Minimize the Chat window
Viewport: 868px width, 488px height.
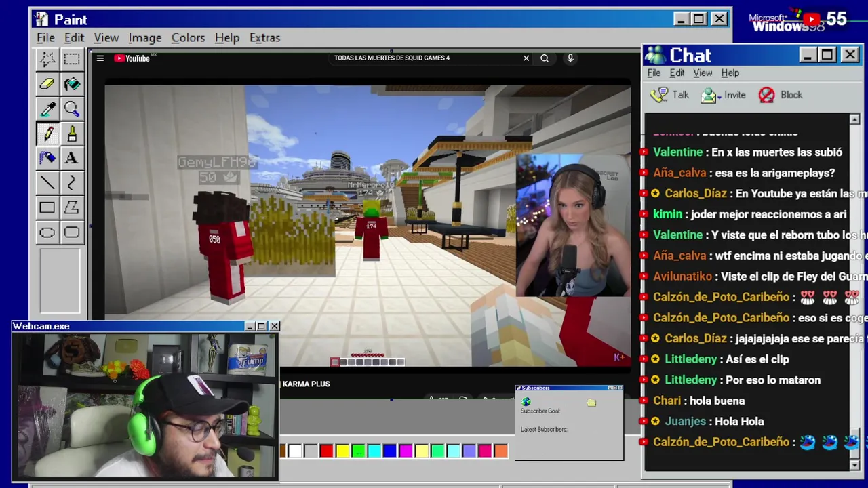(807, 55)
